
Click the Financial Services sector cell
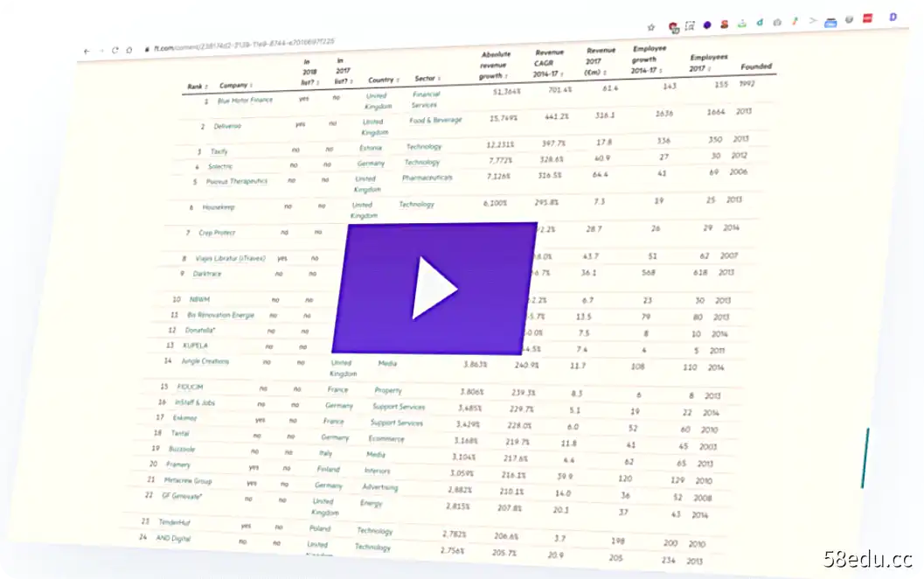tap(426, 99)
